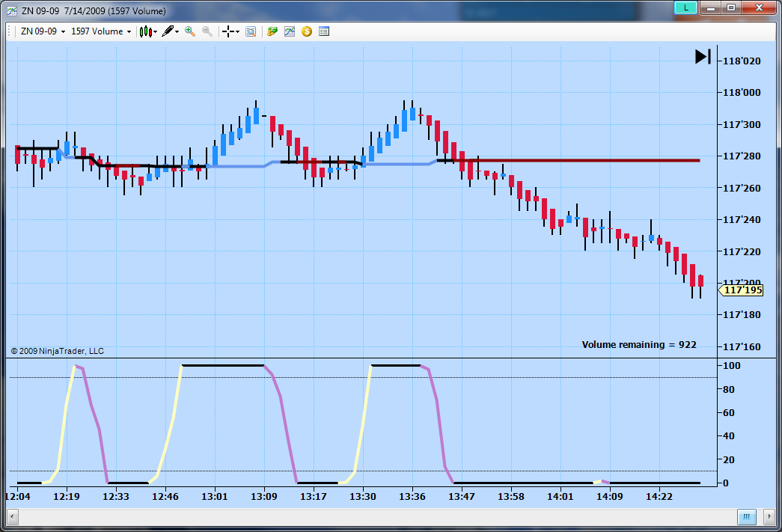The width and height of the screenshot is (782, 532).
Task: Click the zoom frame magnifier icon
Action: pos(251,31)
